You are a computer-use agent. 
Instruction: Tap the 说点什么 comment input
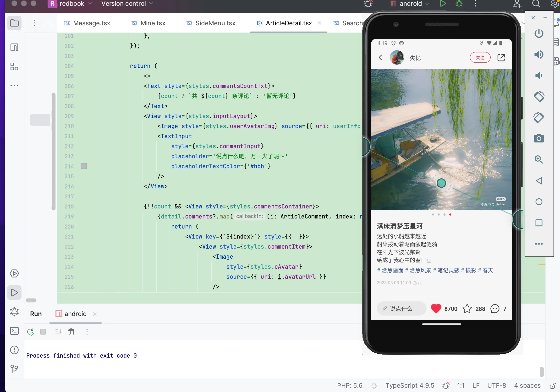pos(401,309)
